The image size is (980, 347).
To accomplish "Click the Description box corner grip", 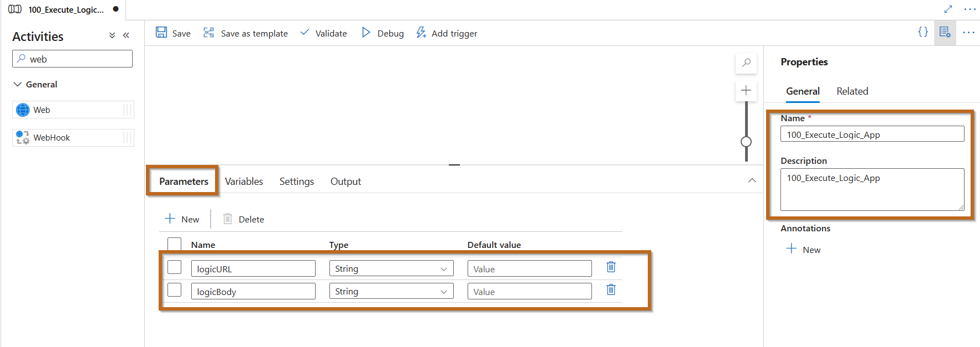I will (961, 208).
